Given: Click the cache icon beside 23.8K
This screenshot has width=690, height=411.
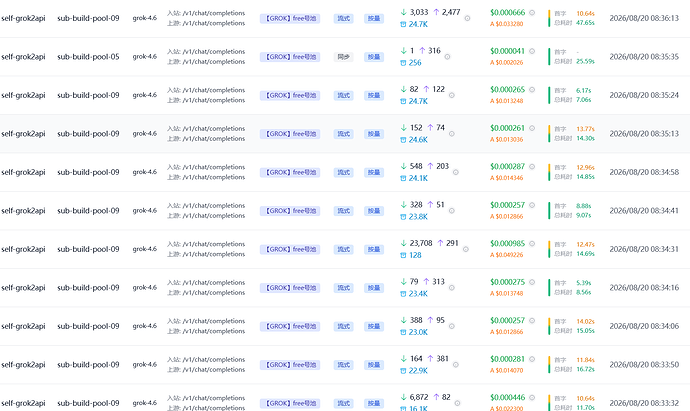Looking at the screenshot, I should pos(403,217).
